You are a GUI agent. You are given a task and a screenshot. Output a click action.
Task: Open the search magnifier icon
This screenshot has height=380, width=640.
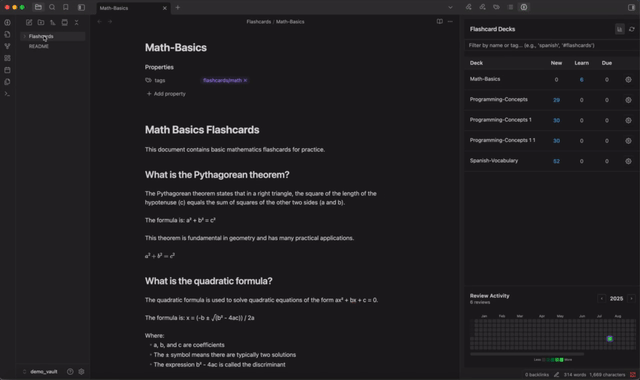click(x=52, y=7)
